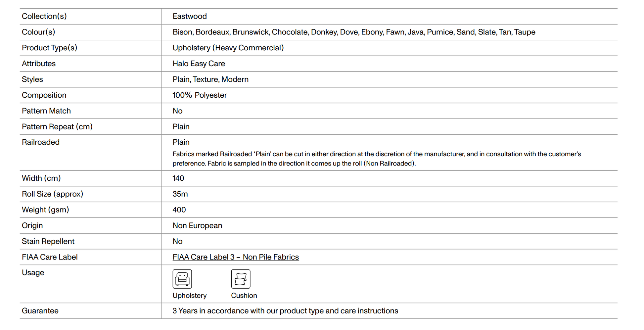Screen dimensions: 644x330
Task: Click the Railroaded explanation paragraph
Action: (377, 159)
